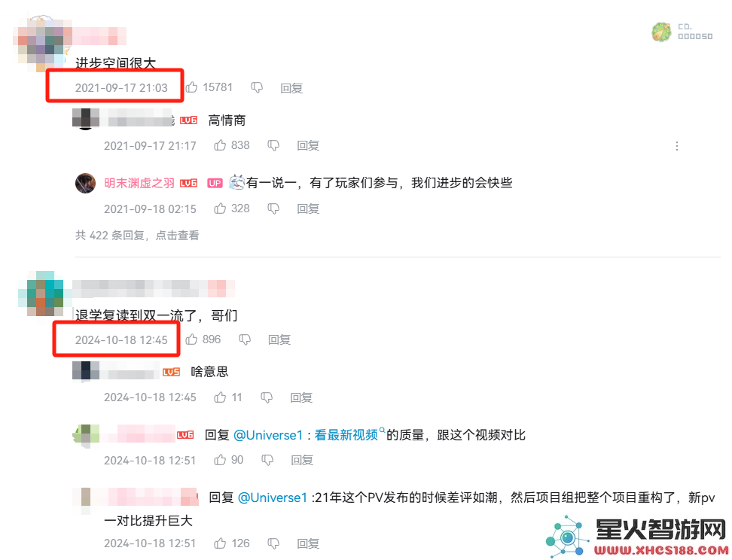Dislike the reply with 90 likes
Screen dimensions: 732x560
(267, 460)
